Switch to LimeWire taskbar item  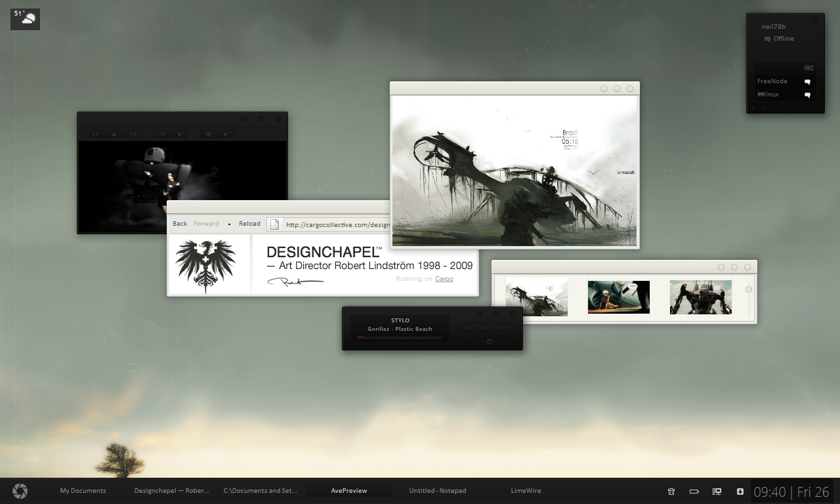click(526, 490)
